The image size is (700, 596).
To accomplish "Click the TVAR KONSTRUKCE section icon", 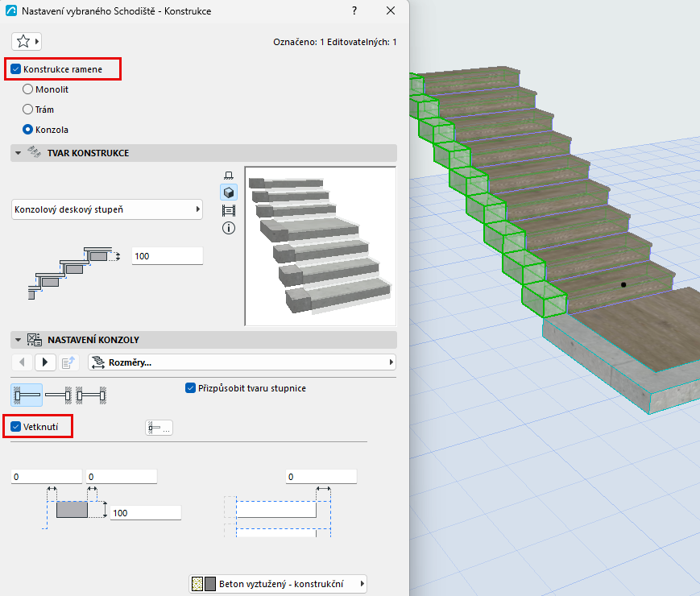I will coord(35,152).
